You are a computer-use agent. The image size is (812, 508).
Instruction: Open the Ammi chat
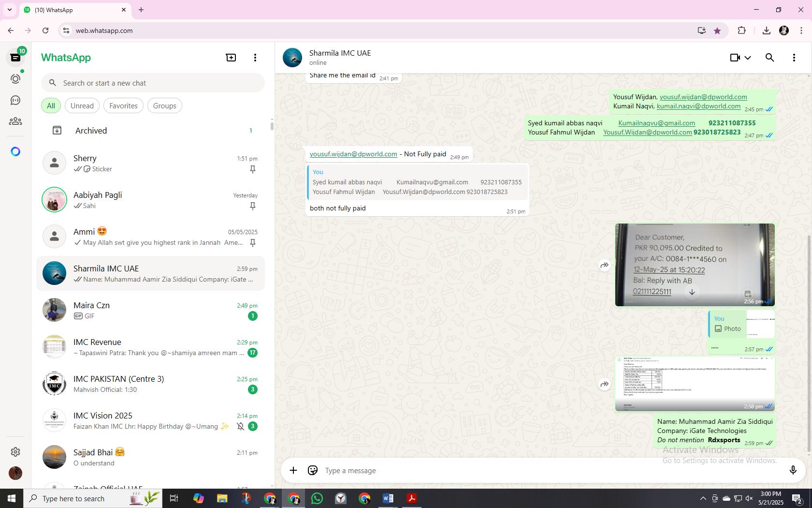pyautogui.click(x=151, y=237)
